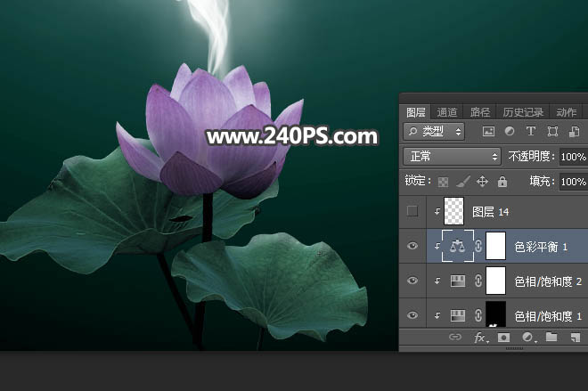Hide the 色彩平衡 1 layer
This screenshot has width=588, height=391.
pos(412,246)
